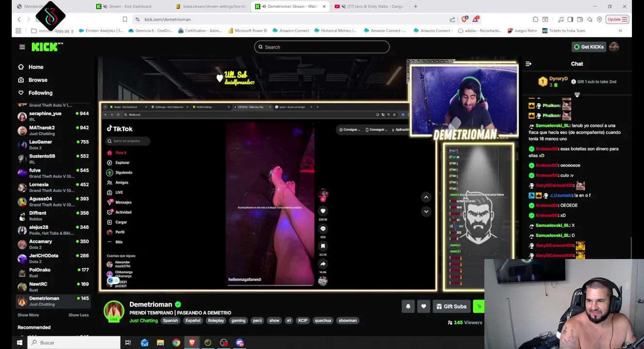Open the Microsoft Power BI bookmark
Viewport: 644px width, 349px height.
(x=247, y=31)
